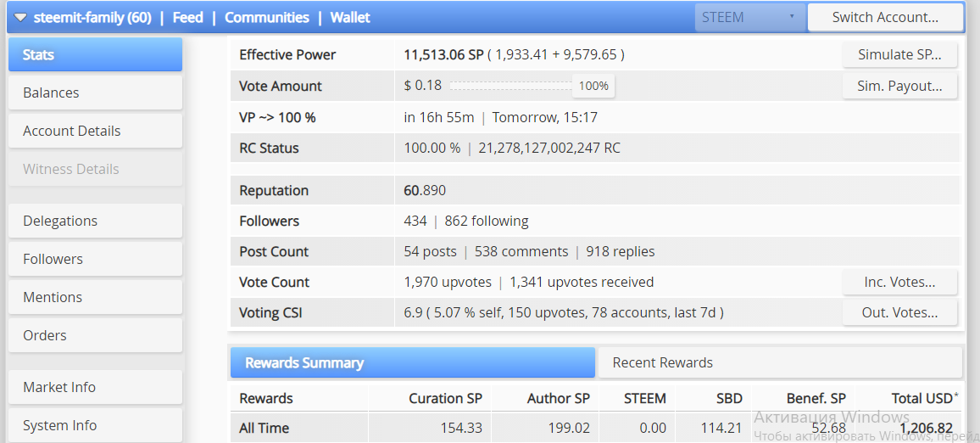This screenshot has height=443, width=980.
Task: Select the Stats tab
Action: click(x=95, y=54)
